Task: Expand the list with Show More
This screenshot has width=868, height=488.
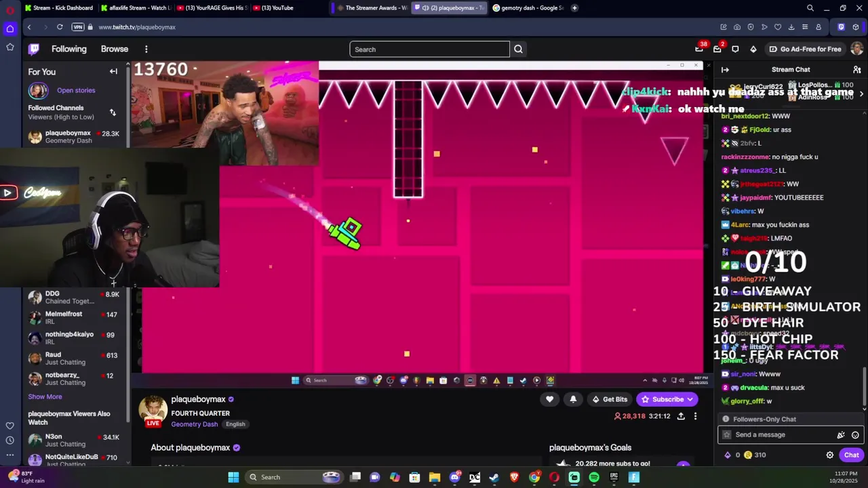Action: [x=45, y=396]
